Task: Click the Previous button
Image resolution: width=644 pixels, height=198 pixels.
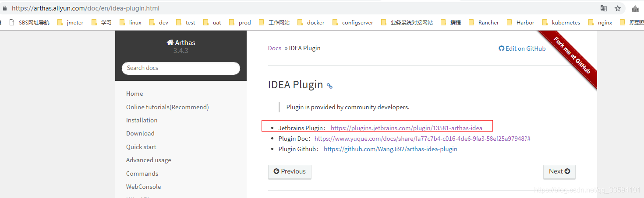Action: 290,172
